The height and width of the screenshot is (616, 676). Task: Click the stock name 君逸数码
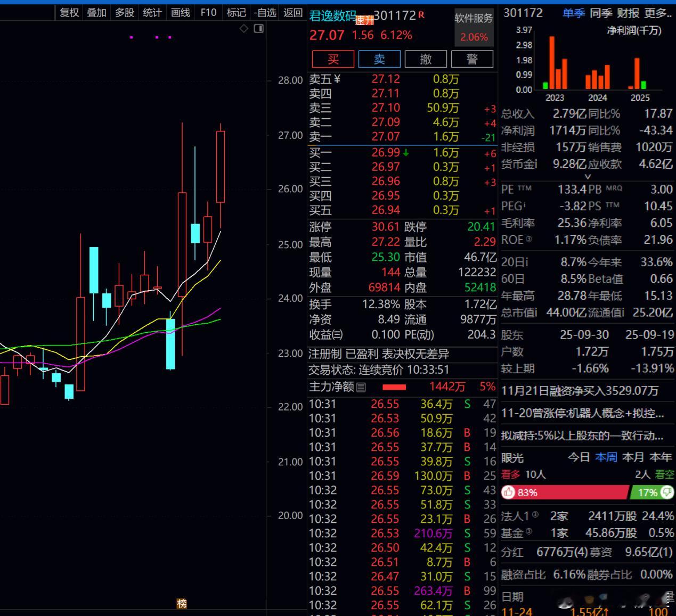pyautogui.click(x=333, y=15)
